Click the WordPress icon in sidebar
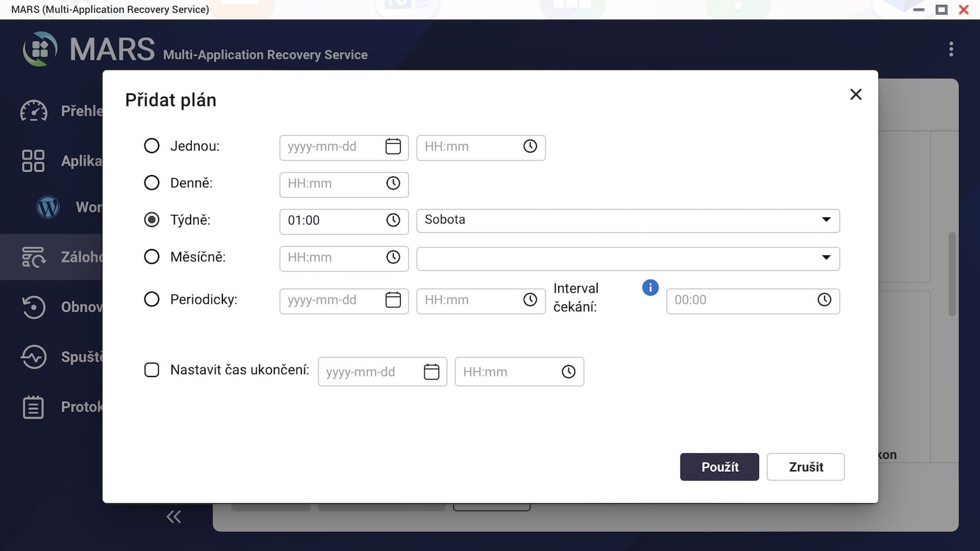The width and height of the screenshot is (980, 551). (x=48, y=207)
